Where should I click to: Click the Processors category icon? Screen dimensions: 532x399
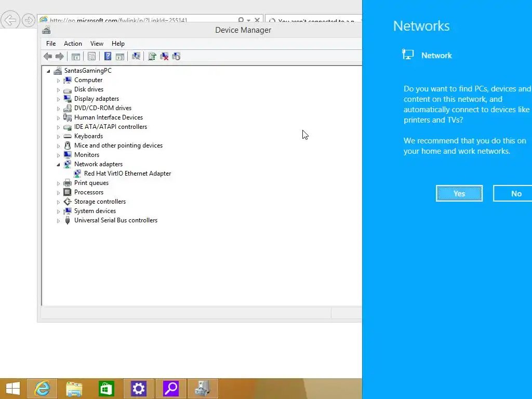(68, 192)
